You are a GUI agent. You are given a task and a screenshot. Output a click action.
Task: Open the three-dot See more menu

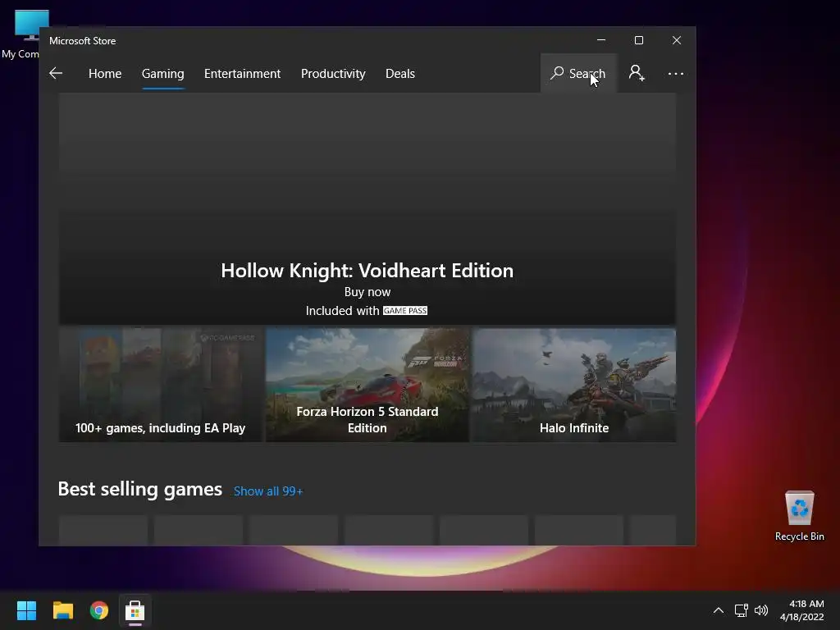pyautogui.click(x=676, y=73)
